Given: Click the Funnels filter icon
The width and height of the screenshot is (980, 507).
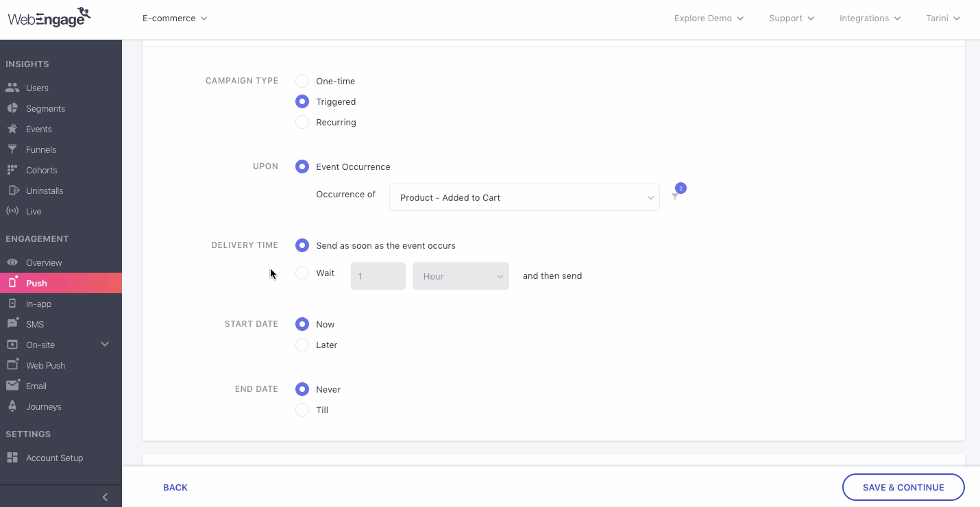Looking at the screenshot, I should (12, 149).
